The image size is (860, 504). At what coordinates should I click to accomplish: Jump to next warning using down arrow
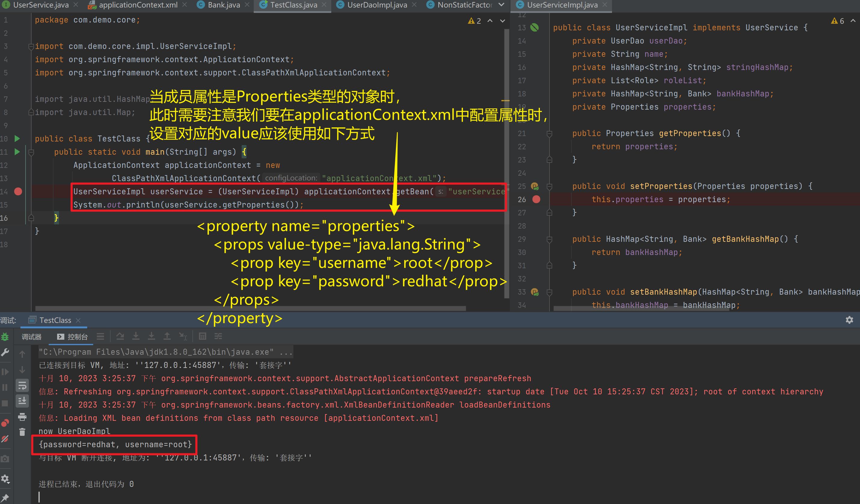(x=502, y=21)
